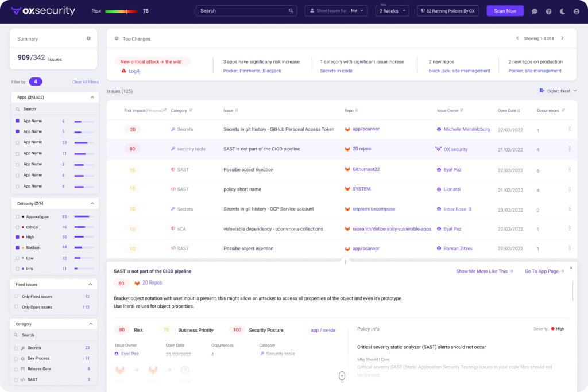588x392 pixels.
Task: Click the user account icon top right
Action: click(x=576, y=11)
